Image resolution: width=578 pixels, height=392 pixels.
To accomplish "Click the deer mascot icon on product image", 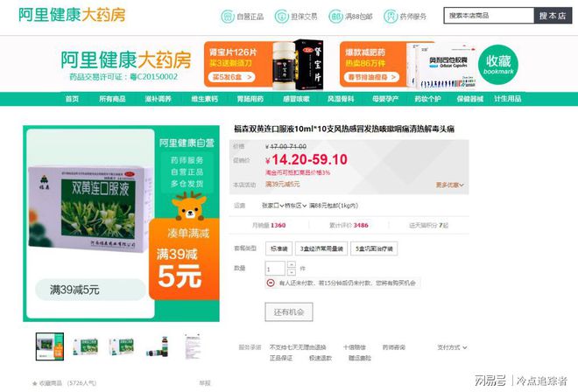I will coord(189,206).
